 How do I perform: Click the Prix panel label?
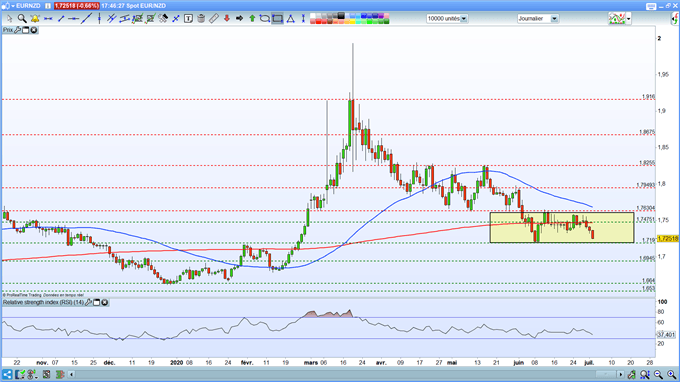(8, 30)
